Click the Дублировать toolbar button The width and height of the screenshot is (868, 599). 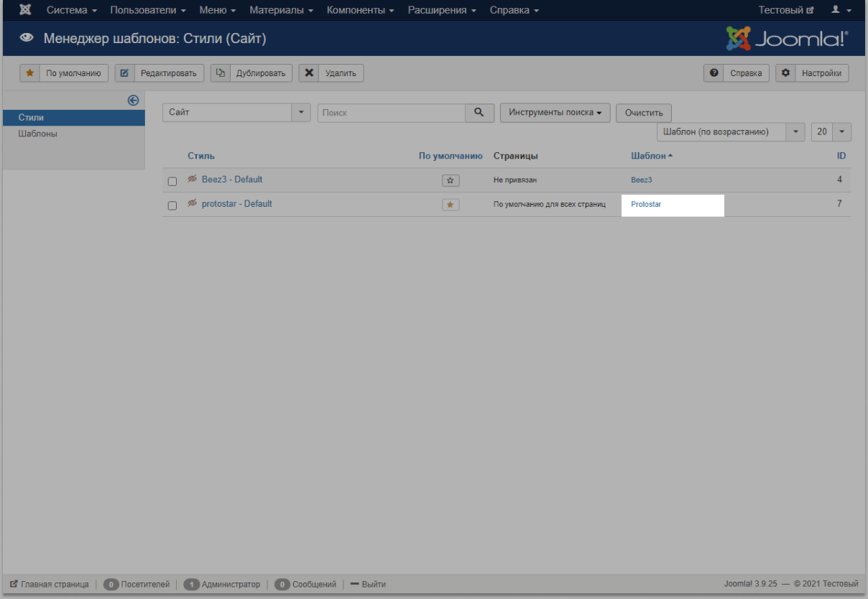pos(251,73)
